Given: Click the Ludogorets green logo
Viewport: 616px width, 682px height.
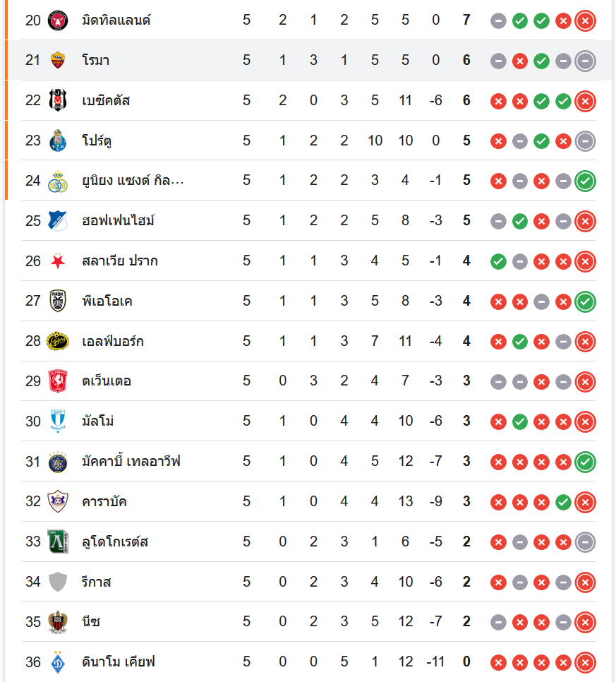Looking at the screenshot, I should coord(58,542).
